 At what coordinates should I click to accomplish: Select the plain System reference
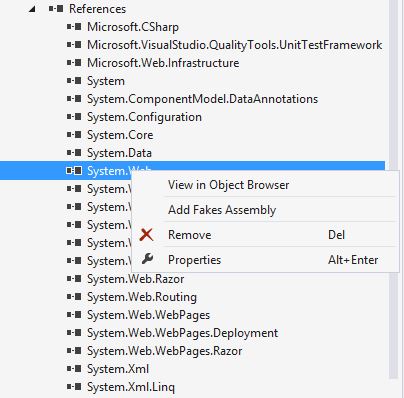click(106, 81)
